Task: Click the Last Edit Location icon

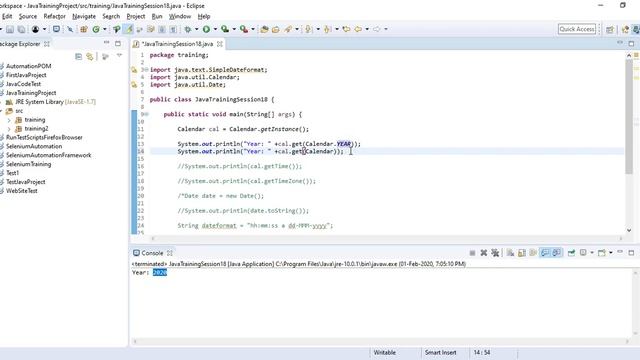Action: tap(347, 29)
